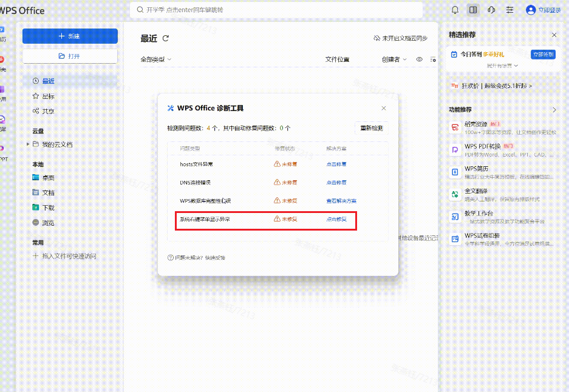Viewport: 569px width, 392px height.
Task: Expand the 功能推荐 arrow
Action: 554,109
